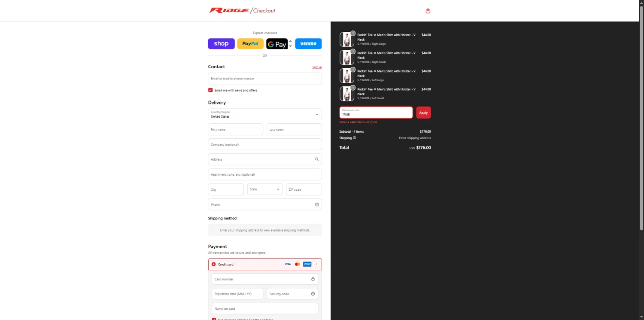Check out with PayPal button
644x320 pixels.
coord(250,43)
